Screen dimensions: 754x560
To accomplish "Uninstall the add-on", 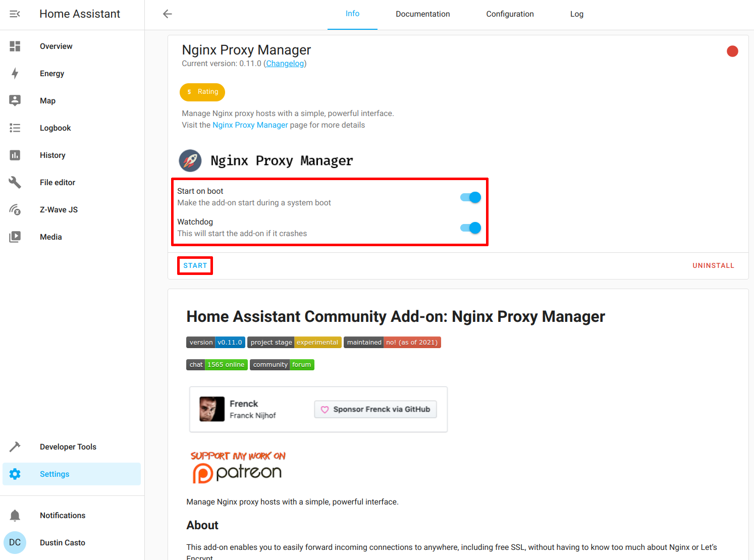I will pos(713,266).
